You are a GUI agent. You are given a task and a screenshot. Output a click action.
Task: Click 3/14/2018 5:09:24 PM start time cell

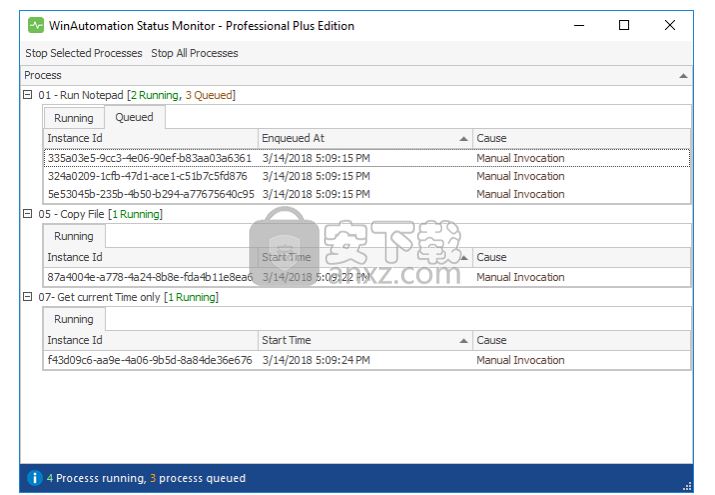tap(316, 360)
